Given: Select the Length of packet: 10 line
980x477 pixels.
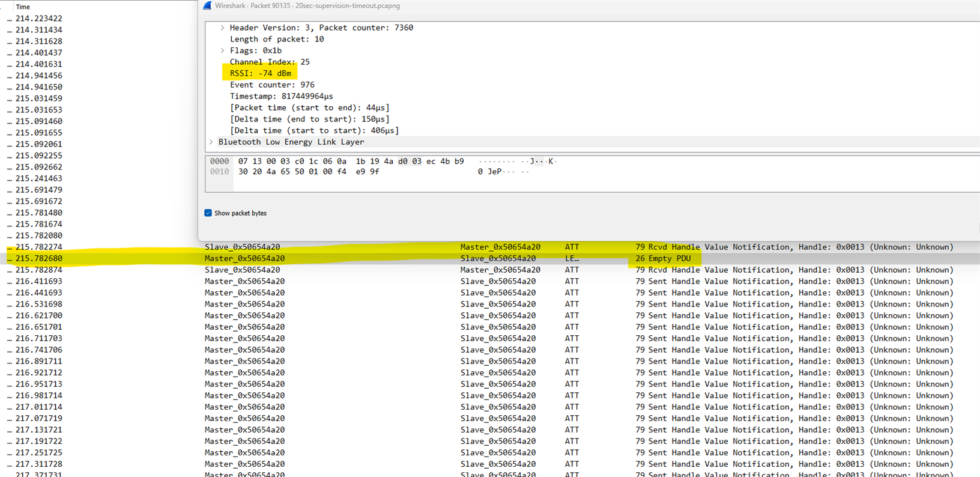Looking at the screenshot, I should click(277, 39).
